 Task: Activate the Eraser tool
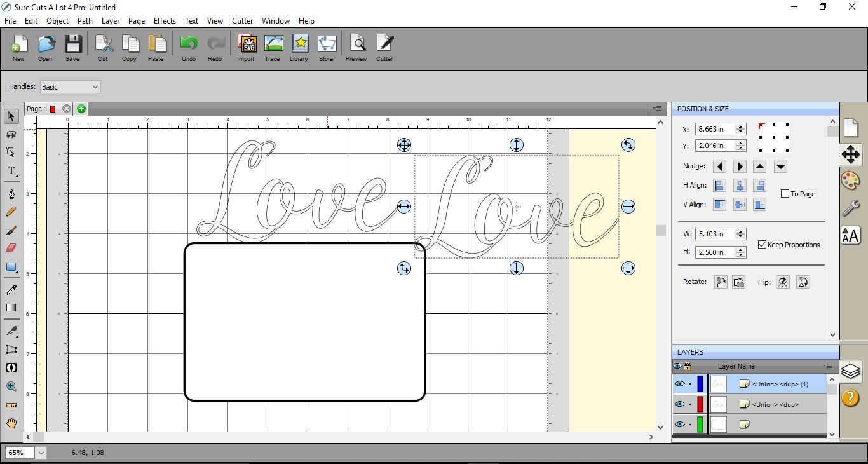click(x=11, y=248)
